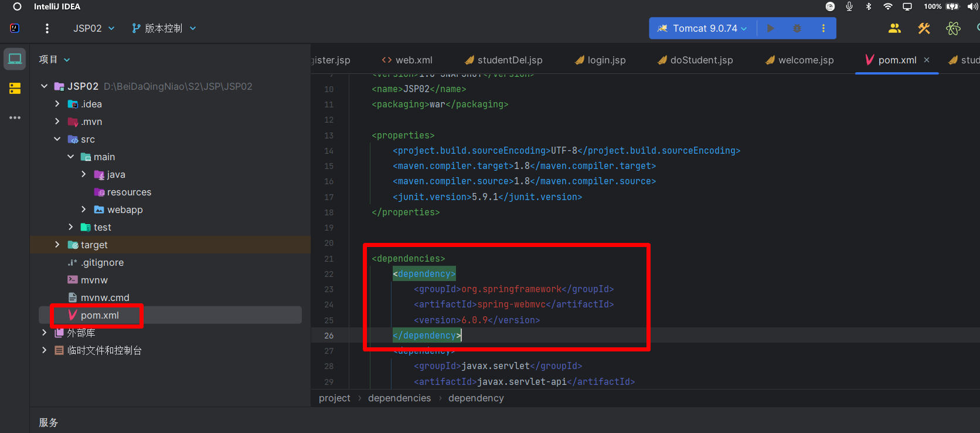Place cursor on junit.version 5.9.1 line
Viewport: 980px width, 433px height.
487,197
